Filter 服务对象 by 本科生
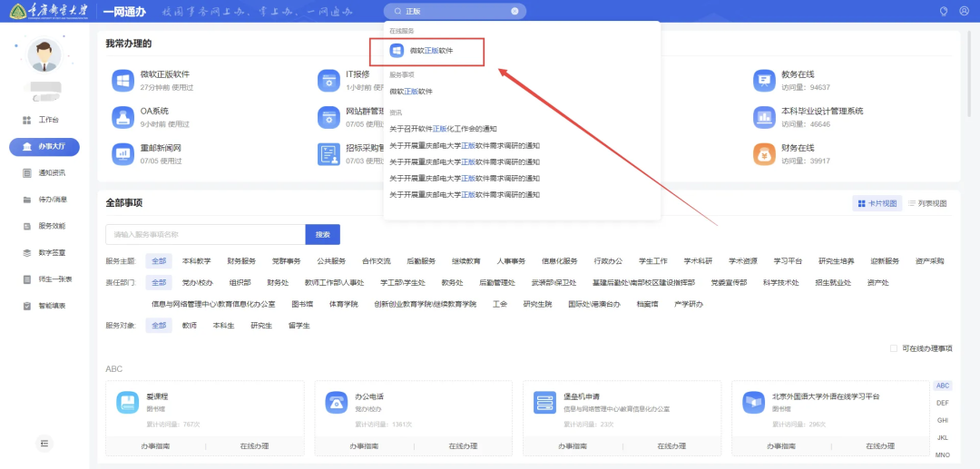This screenshot has height=469, width=980. pyautogui.click(x=223, y=326)
